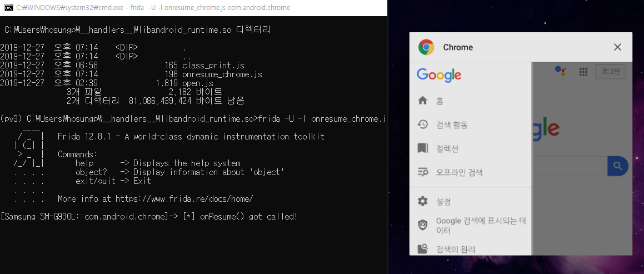Click the Frida 12.8.1 banner text
Image resolution: width=644 pixels, height=274 pixels.
191,136
